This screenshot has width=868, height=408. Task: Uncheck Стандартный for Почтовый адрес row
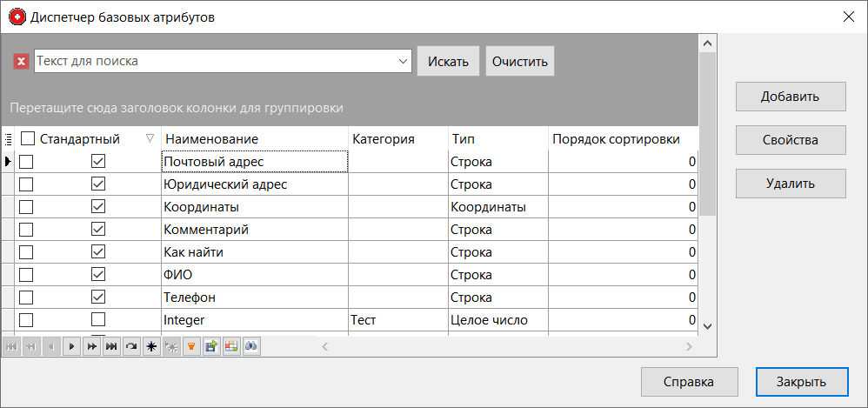98,162
